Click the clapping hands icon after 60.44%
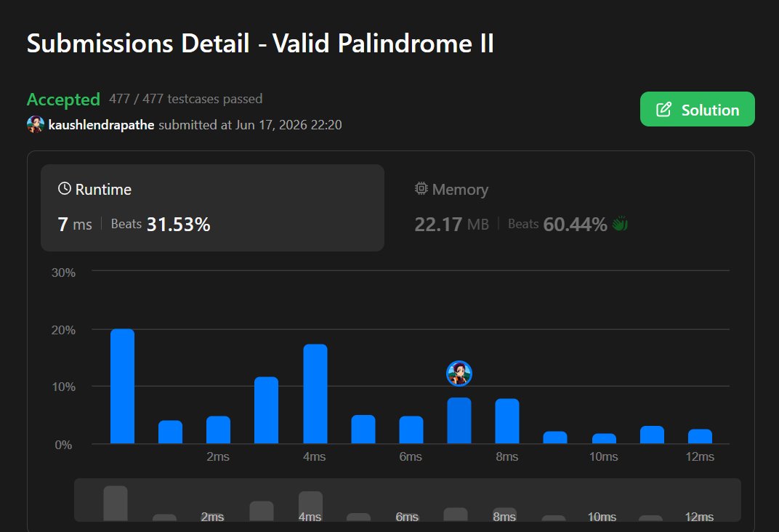Screen dimensions: 779x532 (620, 224)
